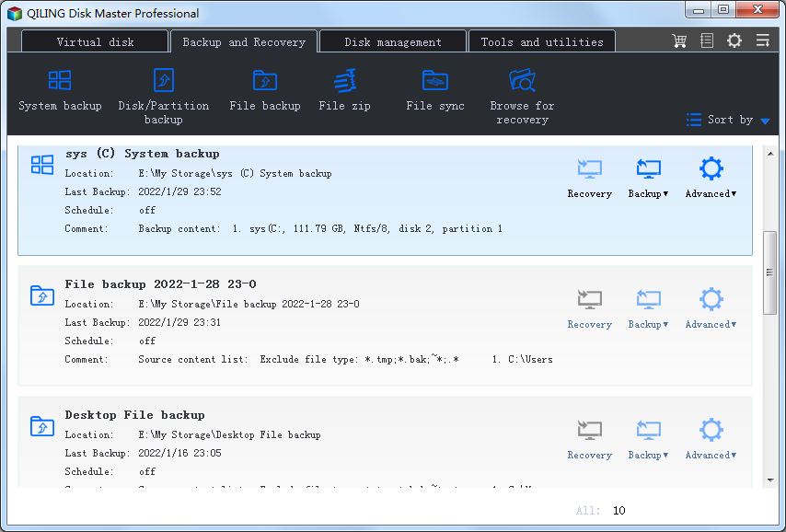
Task: Start a new File backup
Action: (x=265, y=90)
